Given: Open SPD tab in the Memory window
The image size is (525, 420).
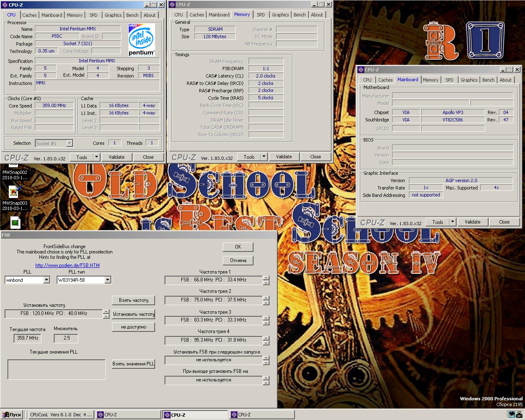Looking at the screenshot, I should coord(261,15).
